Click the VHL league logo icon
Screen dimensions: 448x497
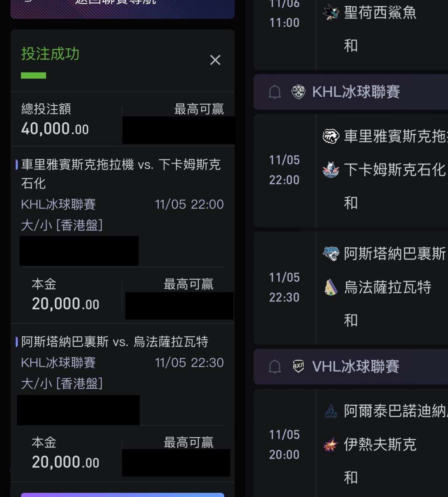click(298, 366)
